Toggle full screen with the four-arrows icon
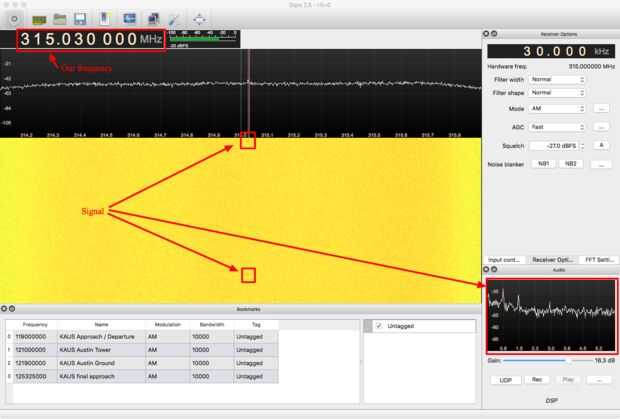The image size is (620, 419). 199,19
